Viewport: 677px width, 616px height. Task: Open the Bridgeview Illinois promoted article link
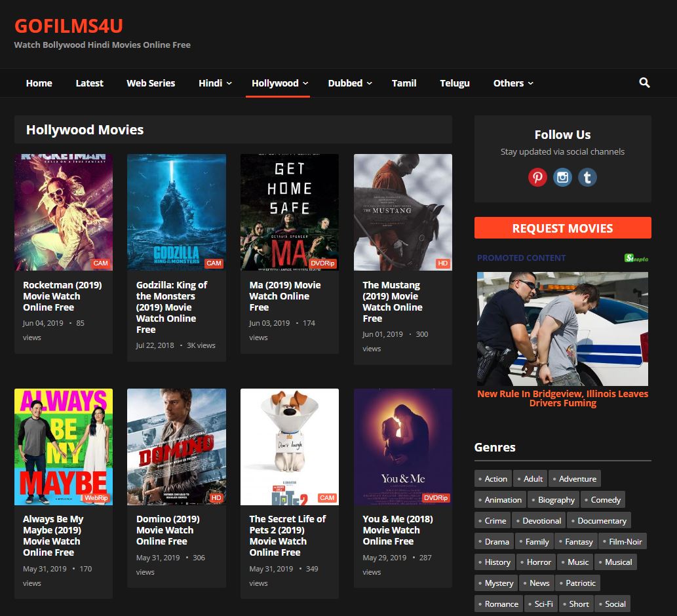coord(562,398)
